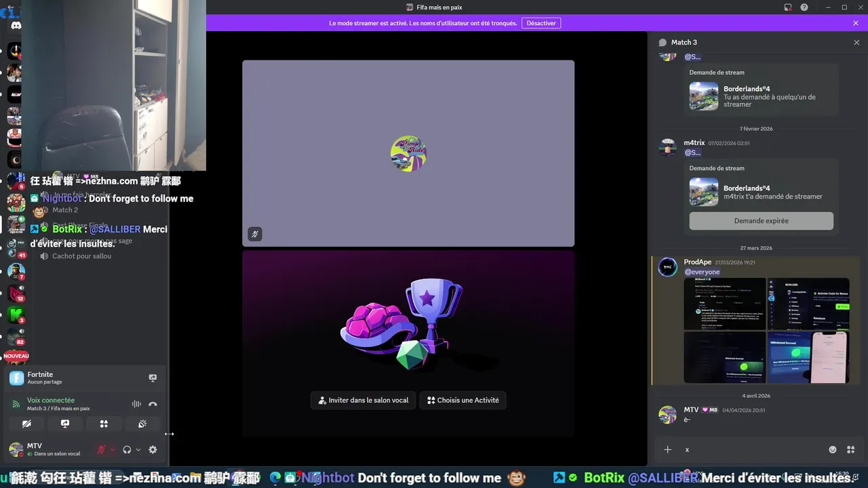Open MTV user name in chat message
This screenshot has height=488, width=868.
coord(691,410)
